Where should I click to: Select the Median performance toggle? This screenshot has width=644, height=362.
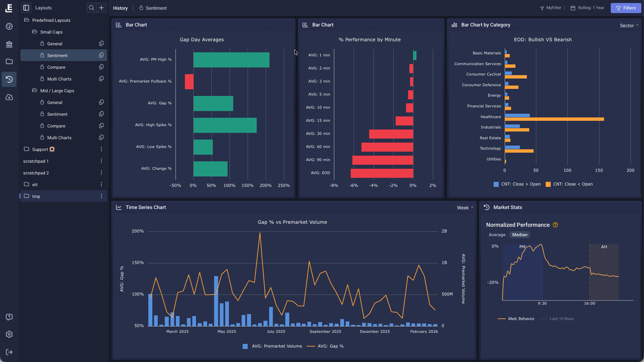pos(519,235)
